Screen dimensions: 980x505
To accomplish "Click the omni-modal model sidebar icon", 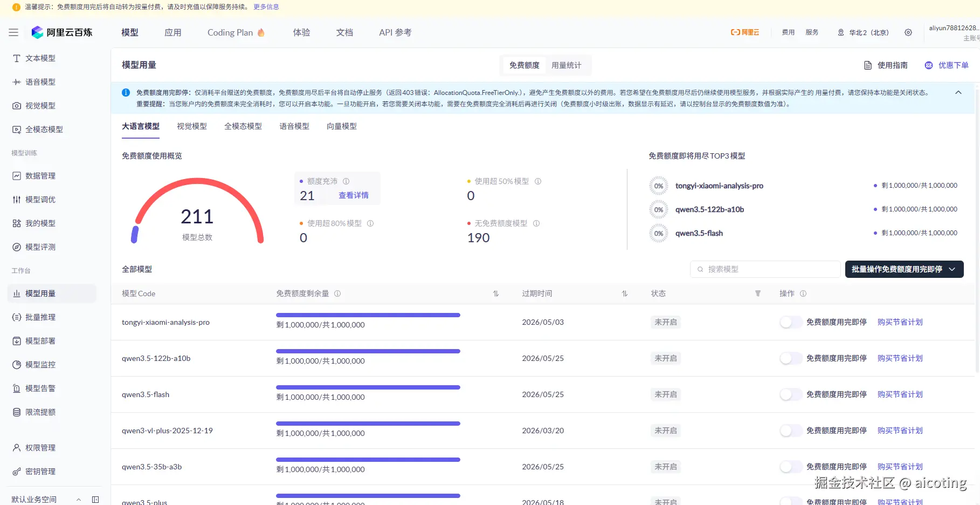I will (x=17, y=129).
